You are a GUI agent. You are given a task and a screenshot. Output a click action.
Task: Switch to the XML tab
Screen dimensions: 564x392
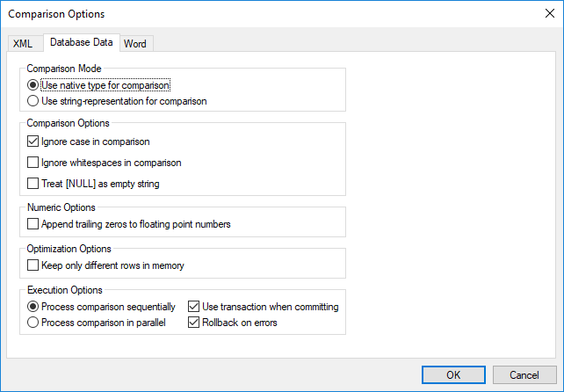(x=23, y=44)
